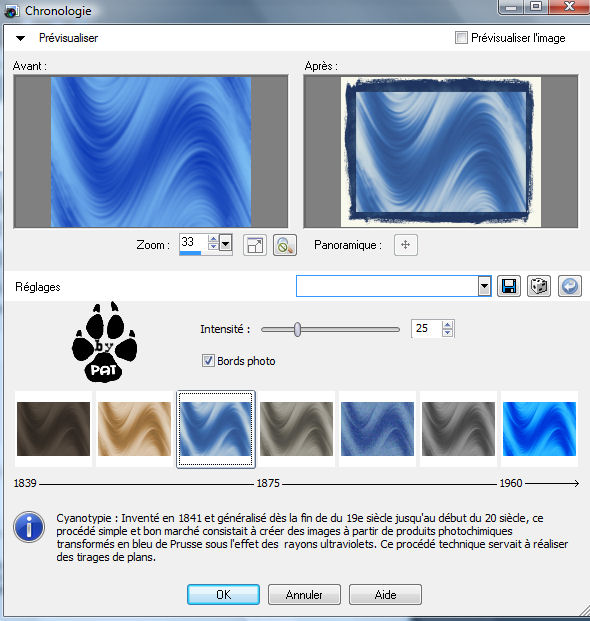Open the Réglages presets dropdown
590x621 pixels.
pos(484,286)
